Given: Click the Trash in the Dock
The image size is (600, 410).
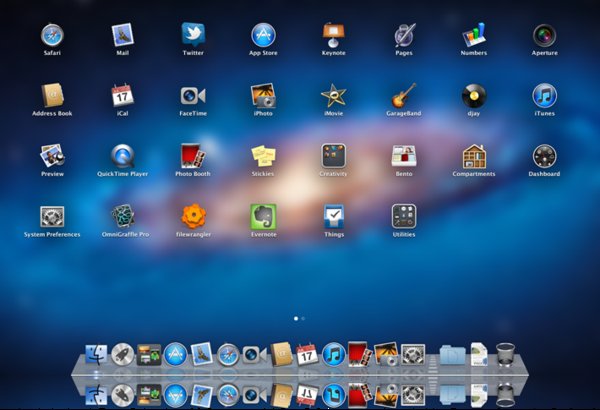Looking at the screenshot, I should (x=505, y=354).
